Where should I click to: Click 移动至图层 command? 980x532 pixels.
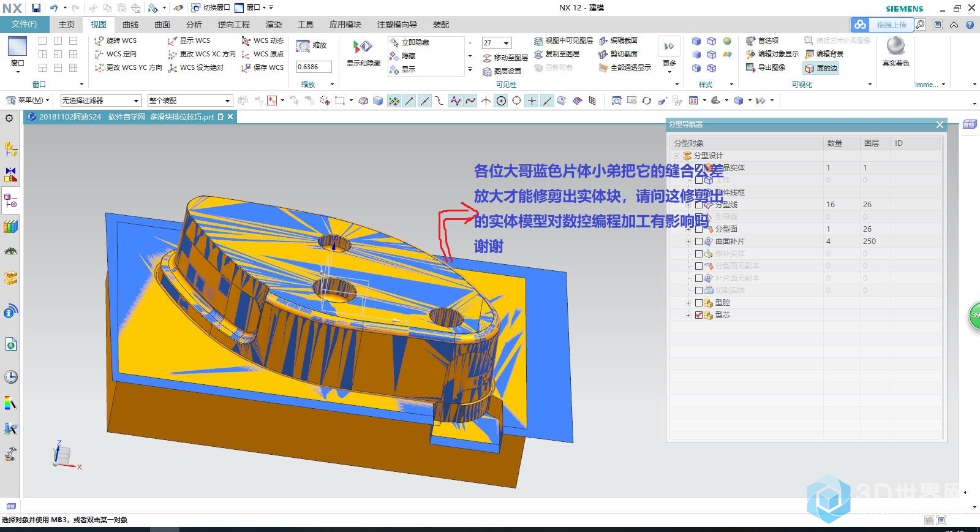pos(505,58)
